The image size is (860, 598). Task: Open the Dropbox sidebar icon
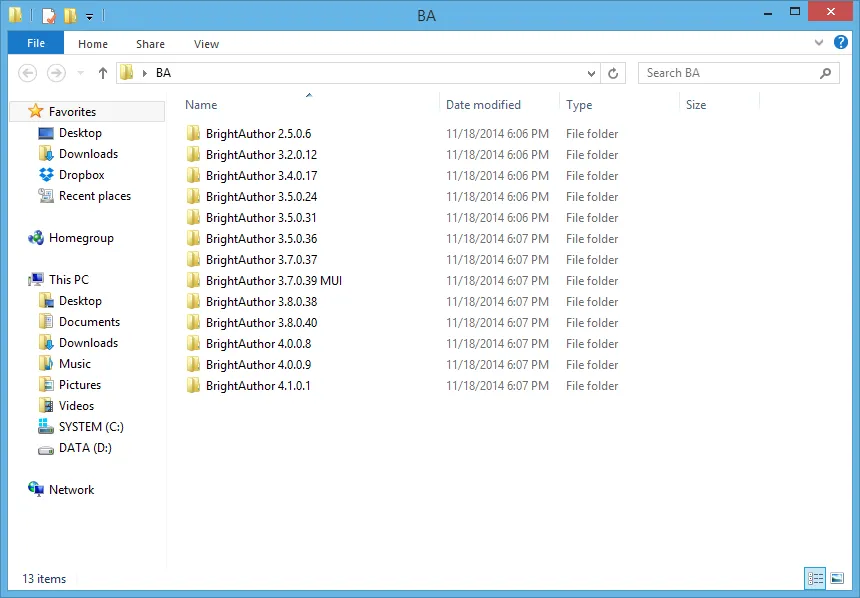pyautogui.click(x=47, y=174)
